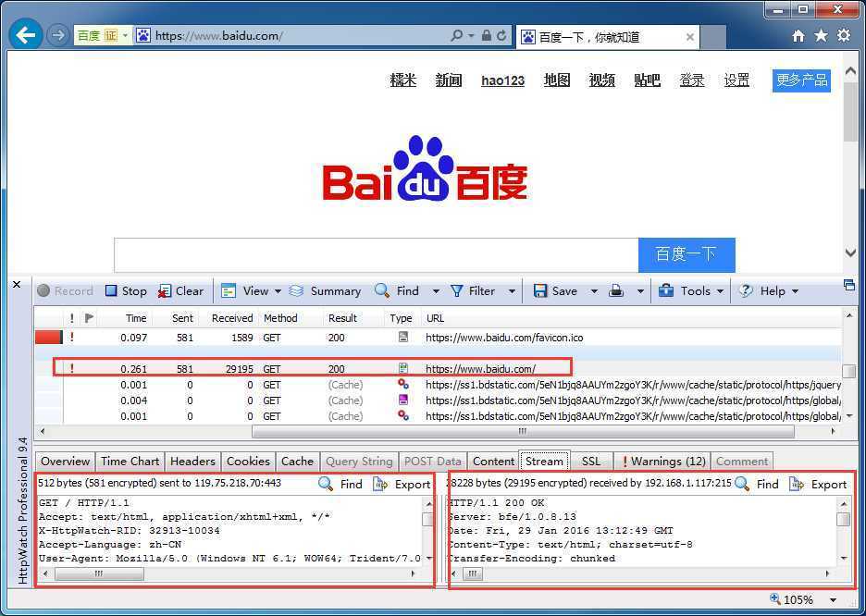Open the 糯米 link
Image resolution: width=866 pixels, height=616 pixels.
point(403,80)
